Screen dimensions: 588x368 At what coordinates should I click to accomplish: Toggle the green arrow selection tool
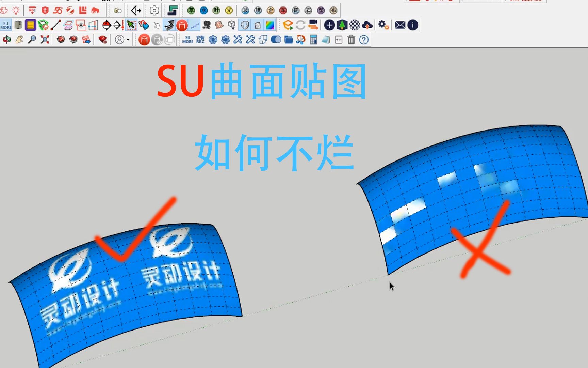pyautogui.click(x=131, y=25)
